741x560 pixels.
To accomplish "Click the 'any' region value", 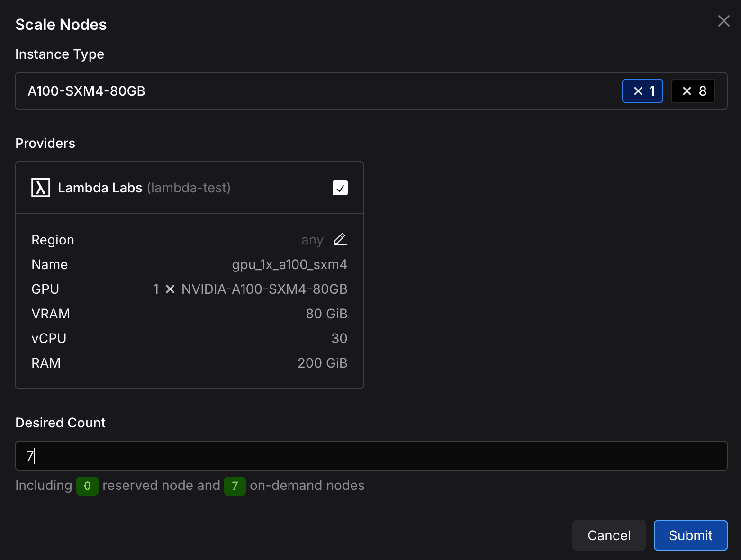I will pos(312,240).
